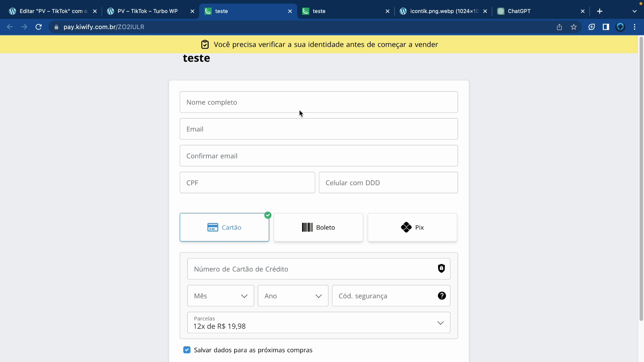The width and height of the screenshot is (644, 362).
Task: Open the Mês expiration dropdown
Action: [220, 296]
